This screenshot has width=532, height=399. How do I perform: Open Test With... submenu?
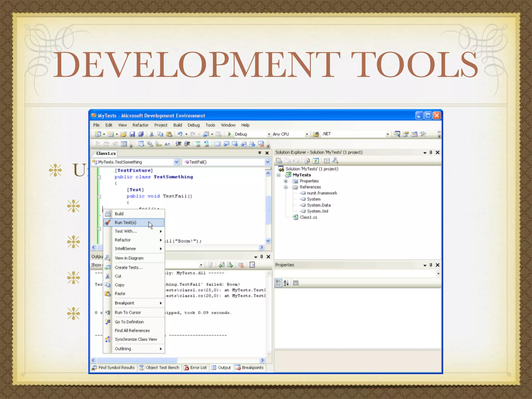(x=134, y=231)
